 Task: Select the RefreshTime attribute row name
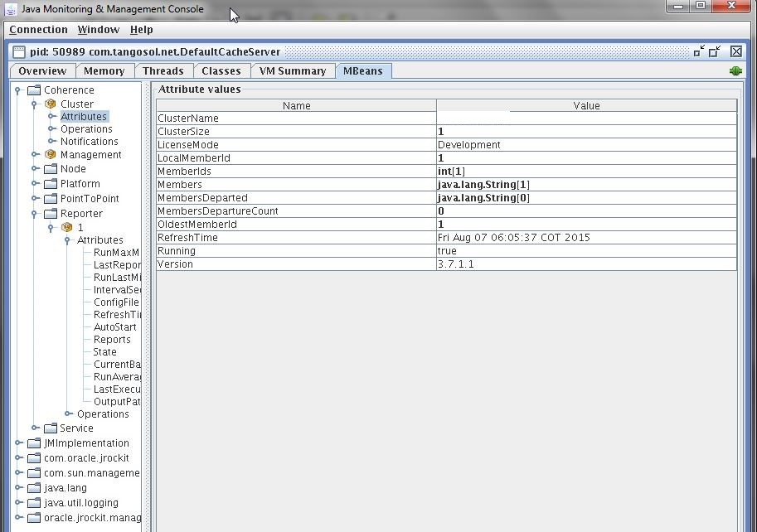click(x=188, y=238)
